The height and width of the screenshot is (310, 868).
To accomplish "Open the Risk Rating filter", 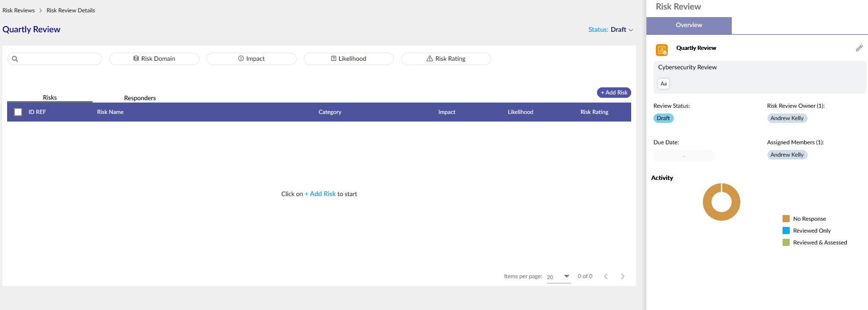I will click(x=446, y=59).
